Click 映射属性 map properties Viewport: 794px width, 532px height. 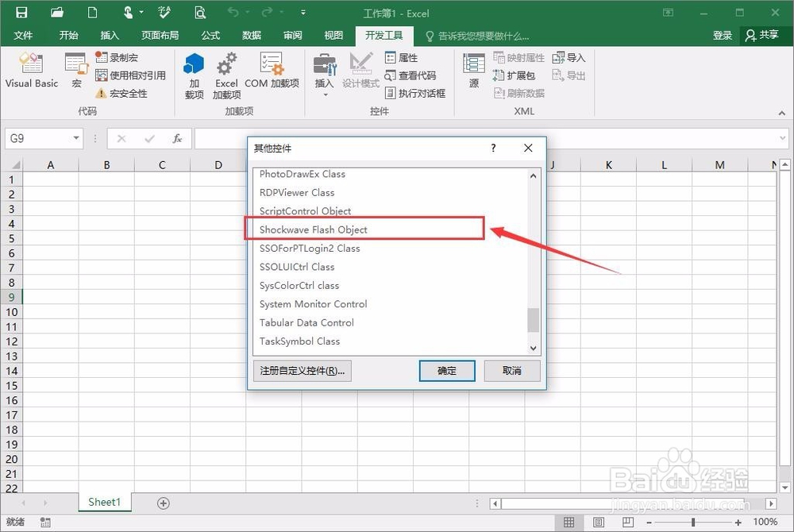[519, 58]
